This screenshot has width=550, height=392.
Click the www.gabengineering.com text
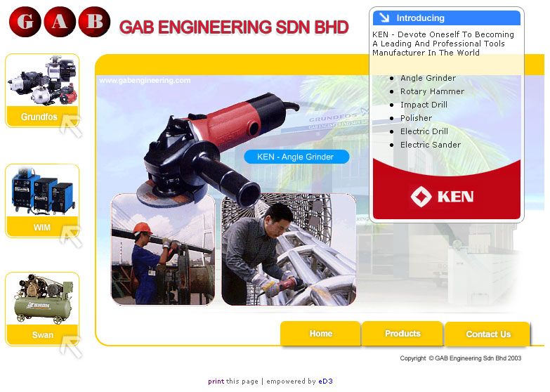tap(145, 80)
